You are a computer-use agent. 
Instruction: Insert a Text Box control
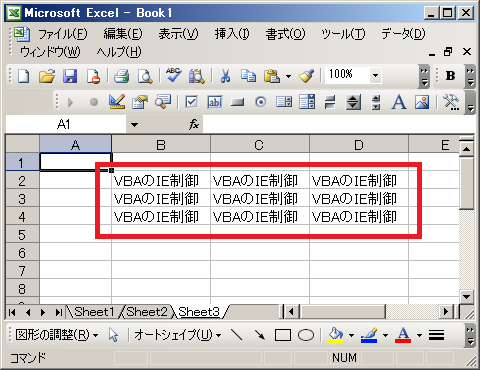coord(215,102)
